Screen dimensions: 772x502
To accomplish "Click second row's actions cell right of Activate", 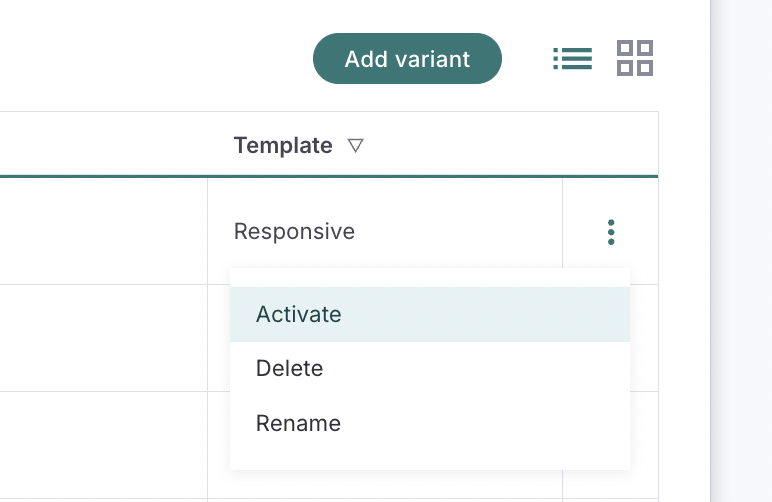I will coord(645,338).
